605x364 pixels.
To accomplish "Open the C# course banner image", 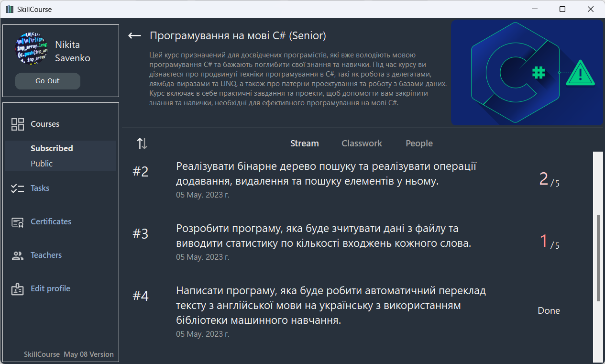I will tap(527, 73).
